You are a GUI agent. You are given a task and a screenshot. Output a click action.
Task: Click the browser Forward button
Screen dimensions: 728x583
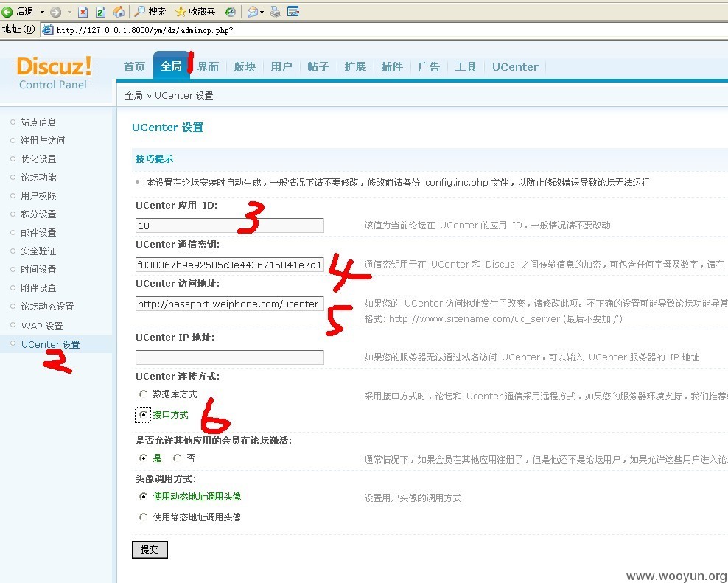pyautogui.click(x=56, y=12)
